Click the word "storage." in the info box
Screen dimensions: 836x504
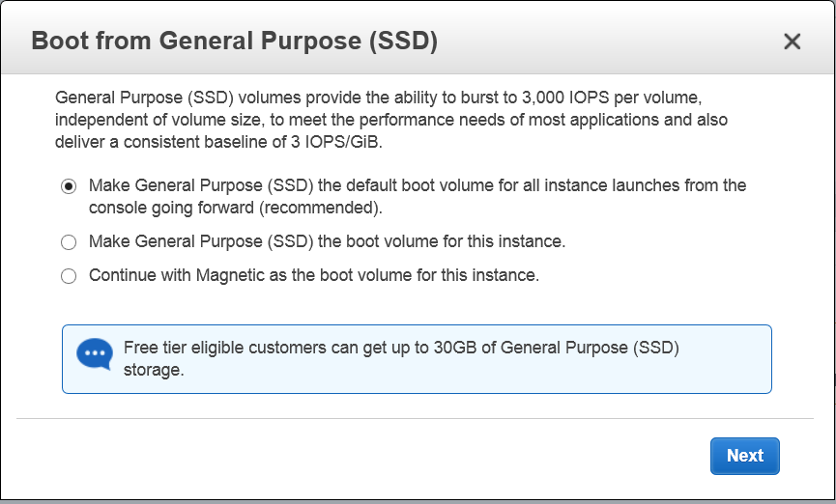click(154, 371)
